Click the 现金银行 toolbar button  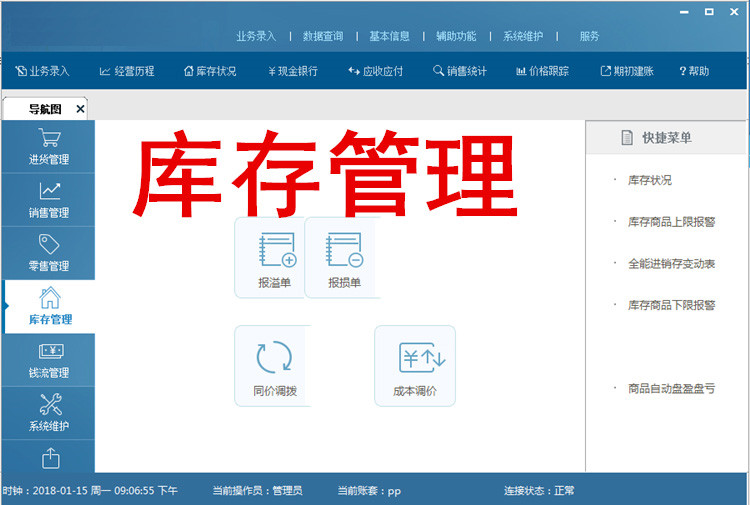pyautogui.click(x=293, y=71)
